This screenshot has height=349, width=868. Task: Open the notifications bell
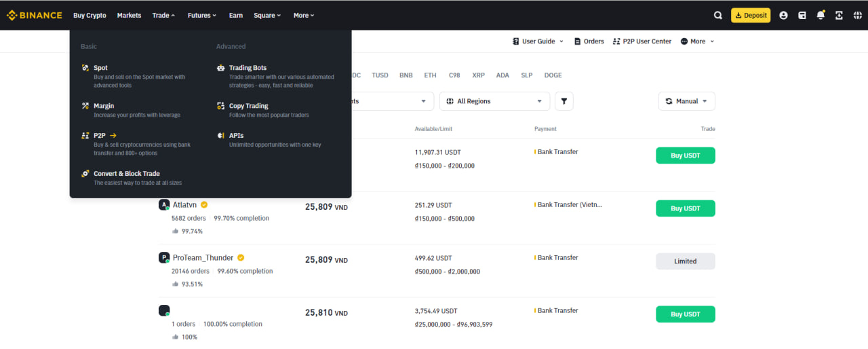(x=821, y=15)
